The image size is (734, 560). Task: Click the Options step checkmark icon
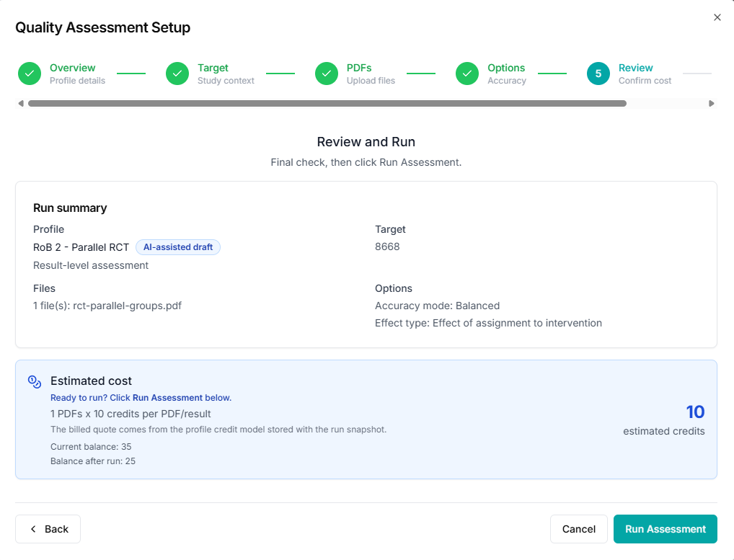click(467, 74)
